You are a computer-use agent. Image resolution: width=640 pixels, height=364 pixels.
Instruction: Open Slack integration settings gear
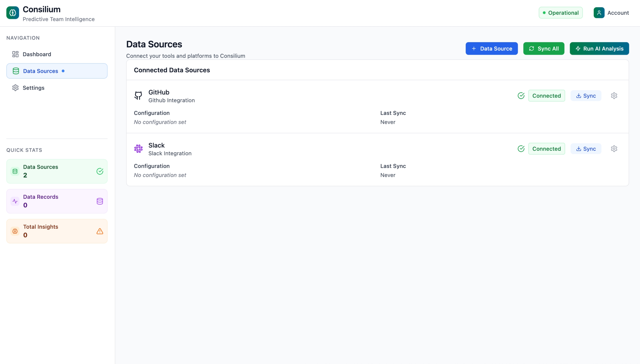[x=614, y=149]
